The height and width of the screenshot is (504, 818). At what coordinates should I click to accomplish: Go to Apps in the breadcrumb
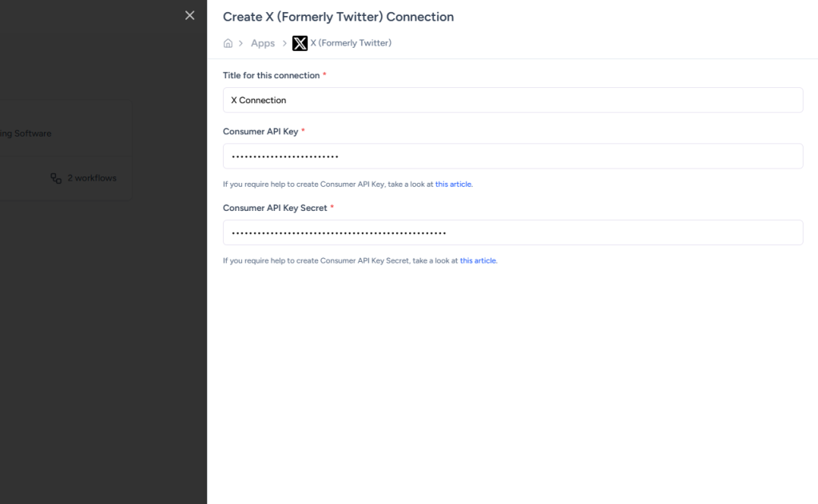pos(263,43)
